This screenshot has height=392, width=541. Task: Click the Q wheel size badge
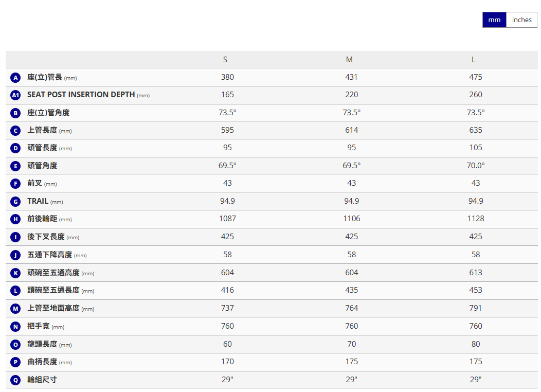pyautogui.click(x=15, y=380)
